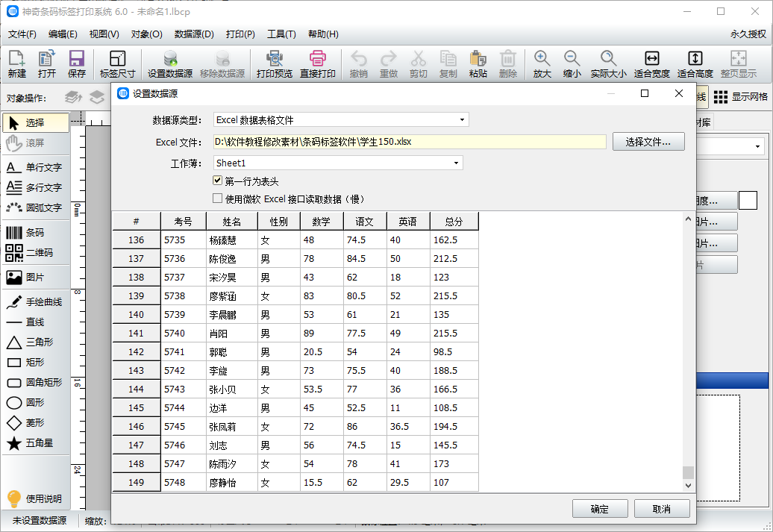The image size is (773, 532).
Task: Select the 条码 barcode tool
Action: point(35,233)
